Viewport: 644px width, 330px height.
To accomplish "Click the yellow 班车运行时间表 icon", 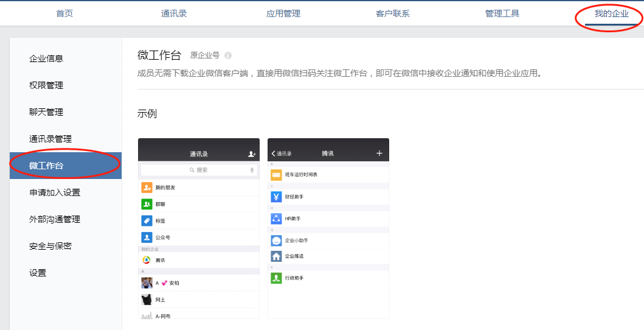I will [277, 175].
